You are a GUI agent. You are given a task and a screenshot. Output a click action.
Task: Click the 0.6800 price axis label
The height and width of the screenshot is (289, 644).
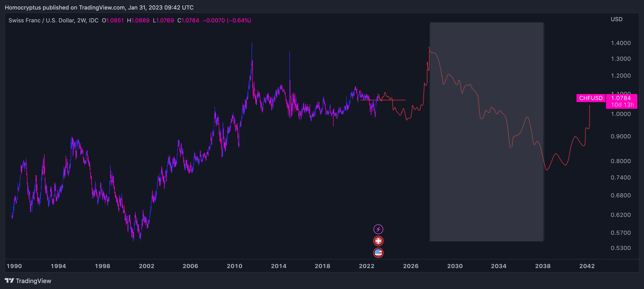[621, 195]
